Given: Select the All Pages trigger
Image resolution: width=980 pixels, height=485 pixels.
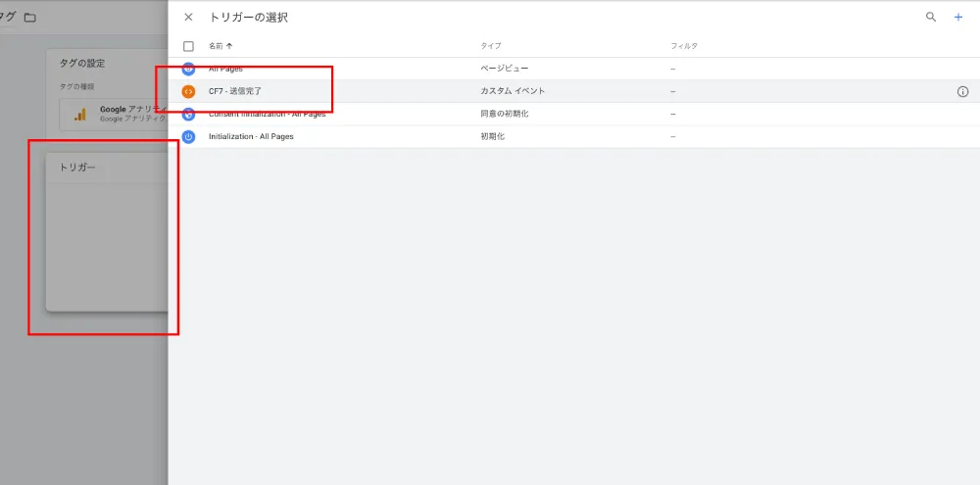Looking at the screenshot, I should 573,69.
